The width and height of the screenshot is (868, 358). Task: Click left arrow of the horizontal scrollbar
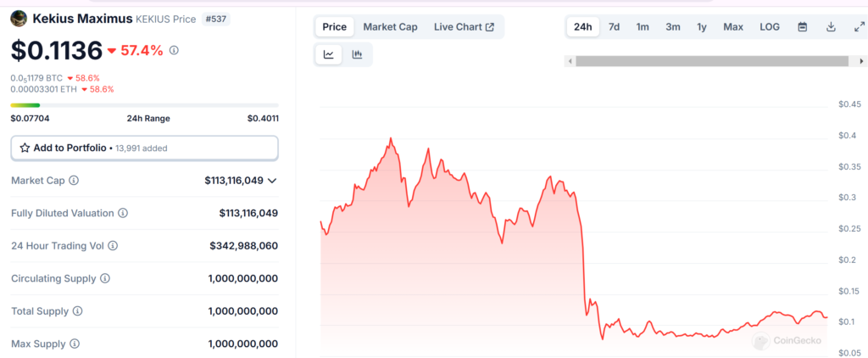pos(570,61)
